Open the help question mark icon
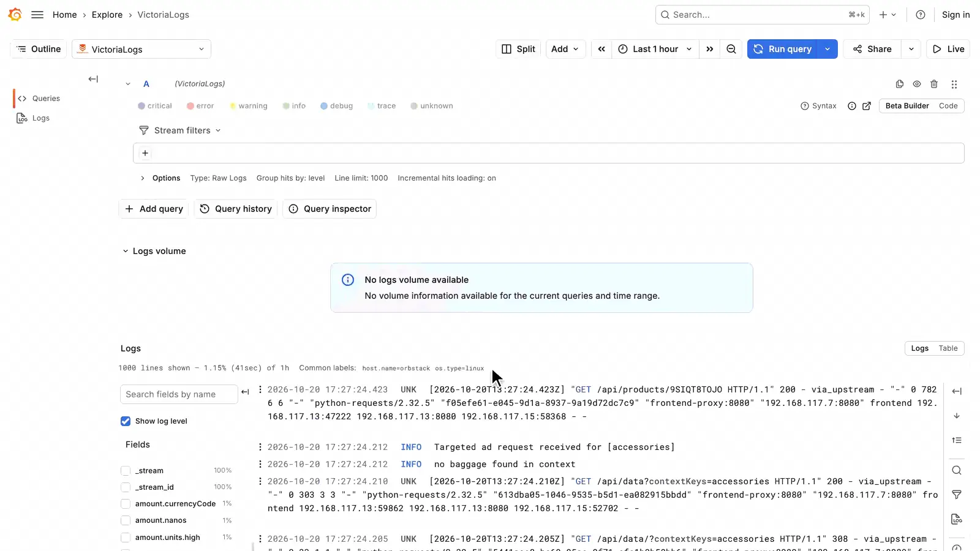 [x=921, y=15]
